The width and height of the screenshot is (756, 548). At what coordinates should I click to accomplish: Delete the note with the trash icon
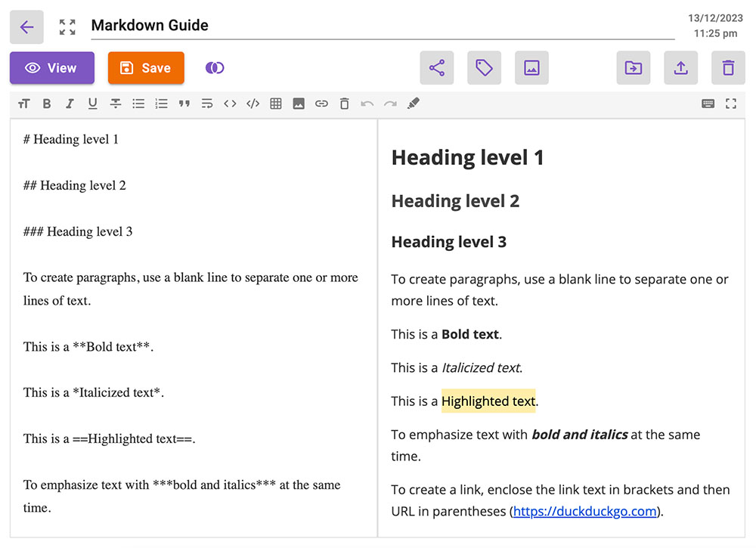[x=728, y=67]
